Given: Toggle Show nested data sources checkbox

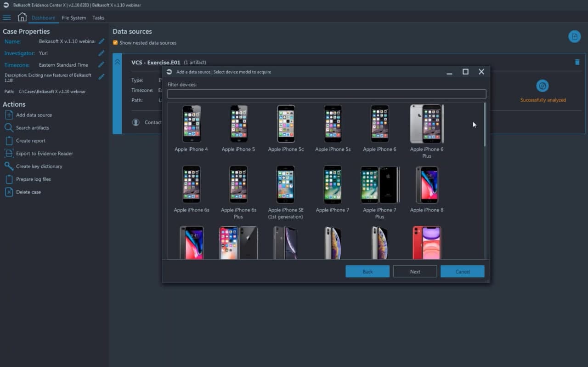Looking at the screenshot, I should (x=115, y=43).
